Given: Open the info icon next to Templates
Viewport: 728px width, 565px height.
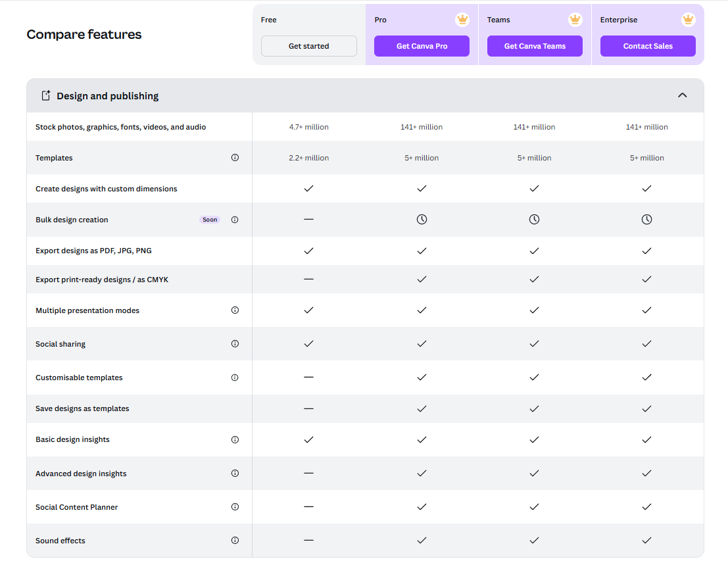Looking at the screenshot, I should point(235,157).
